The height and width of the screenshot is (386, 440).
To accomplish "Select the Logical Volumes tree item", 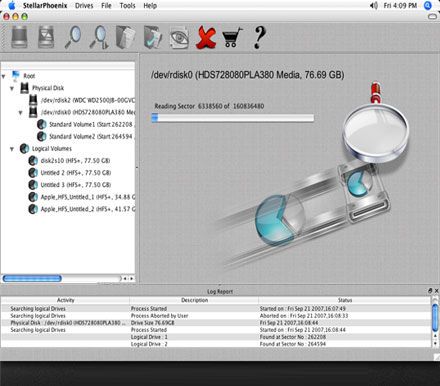I will tap(52, 149).
